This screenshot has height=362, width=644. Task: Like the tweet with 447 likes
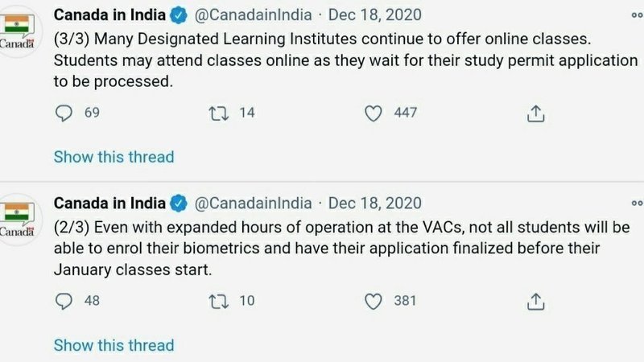[373, 113]
